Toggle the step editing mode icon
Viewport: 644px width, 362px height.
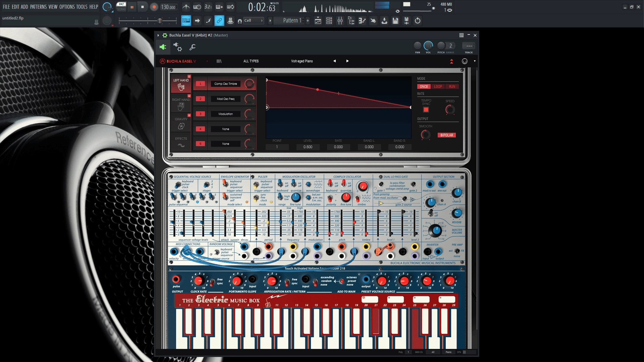coord(208,21)
